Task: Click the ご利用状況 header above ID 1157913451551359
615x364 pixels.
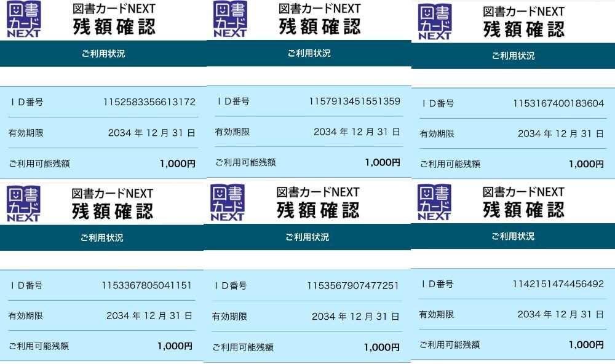Action: coord(309,53)
